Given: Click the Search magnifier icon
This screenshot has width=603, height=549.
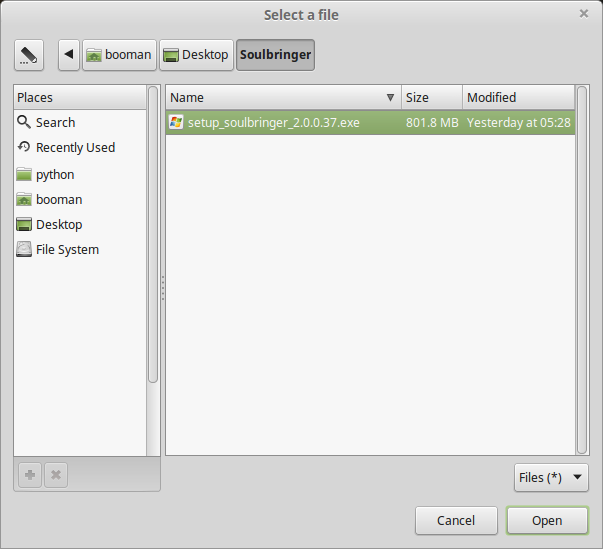Looking at the screenshot, I should 24,122.
